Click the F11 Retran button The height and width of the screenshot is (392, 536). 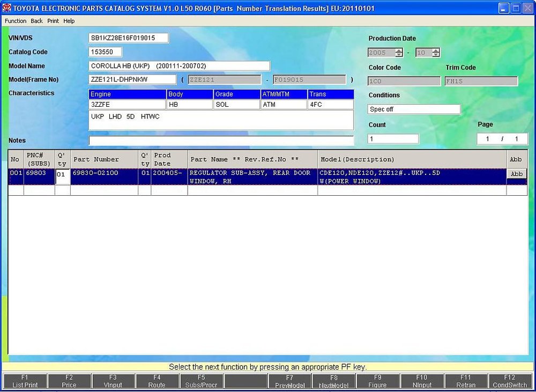tap(466, 381)
